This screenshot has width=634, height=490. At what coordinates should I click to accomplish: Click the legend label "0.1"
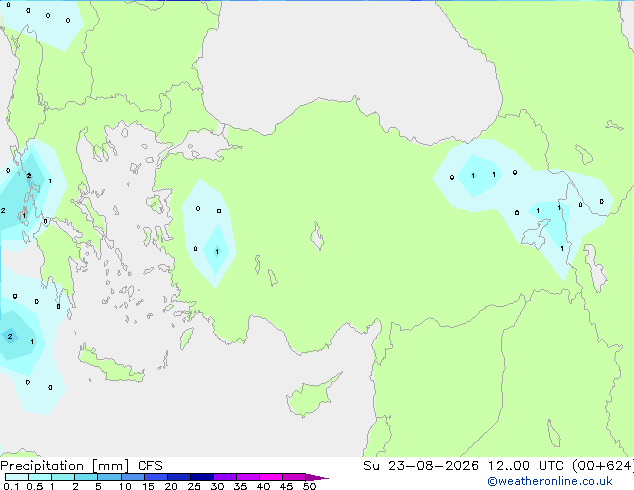[x=11, y=486]
